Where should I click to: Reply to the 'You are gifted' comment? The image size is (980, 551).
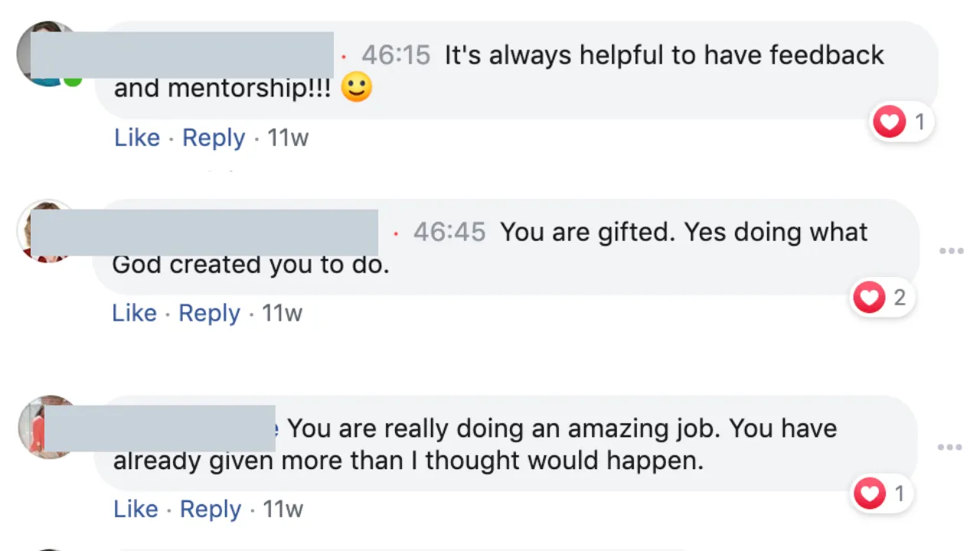(210, 314)
